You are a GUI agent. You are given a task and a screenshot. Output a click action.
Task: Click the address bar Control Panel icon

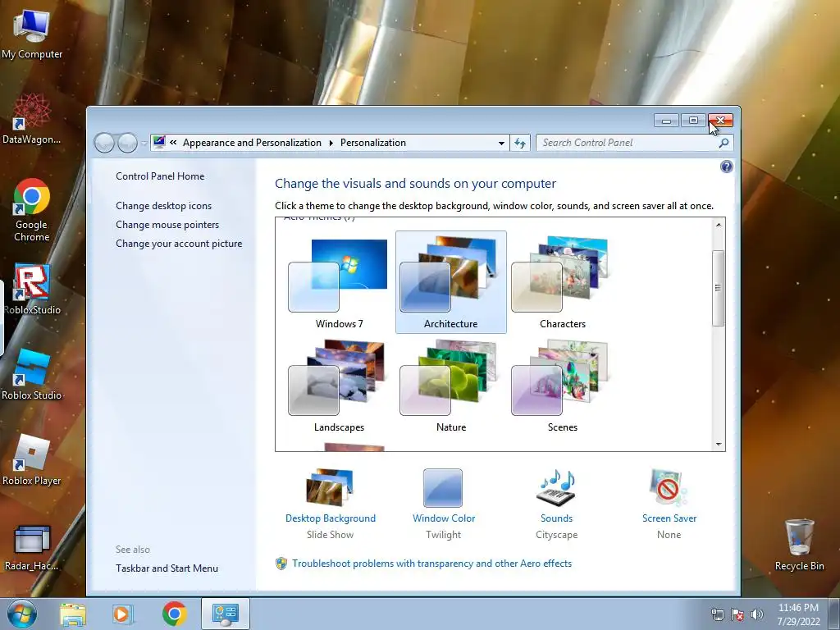(159, 142)
